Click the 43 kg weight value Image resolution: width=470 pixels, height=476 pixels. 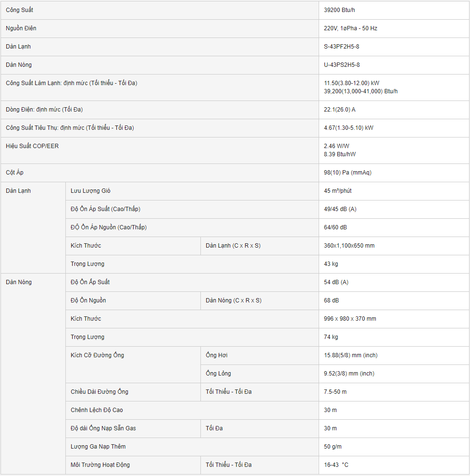(331, 264)
